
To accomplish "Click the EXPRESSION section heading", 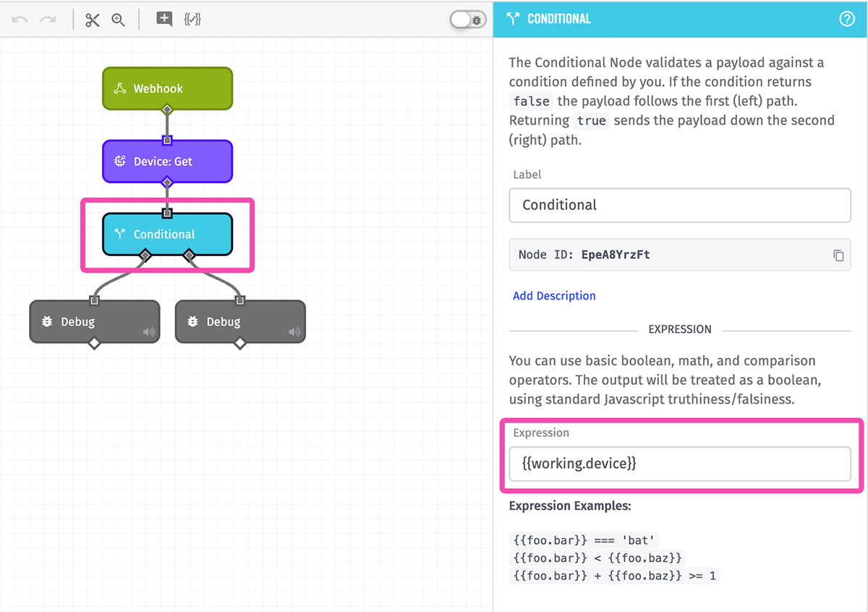I will coord(680,329).
